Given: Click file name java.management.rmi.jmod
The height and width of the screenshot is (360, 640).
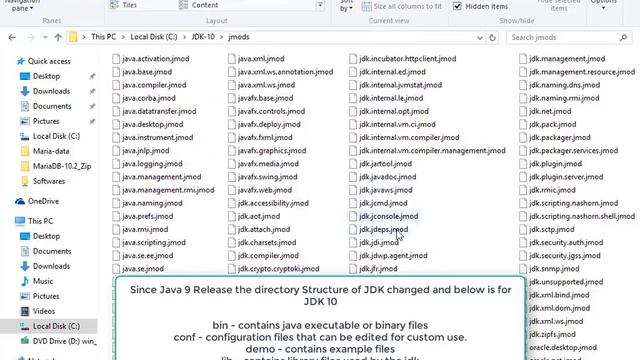Looking at the screenshot, I should pos(168,190).
